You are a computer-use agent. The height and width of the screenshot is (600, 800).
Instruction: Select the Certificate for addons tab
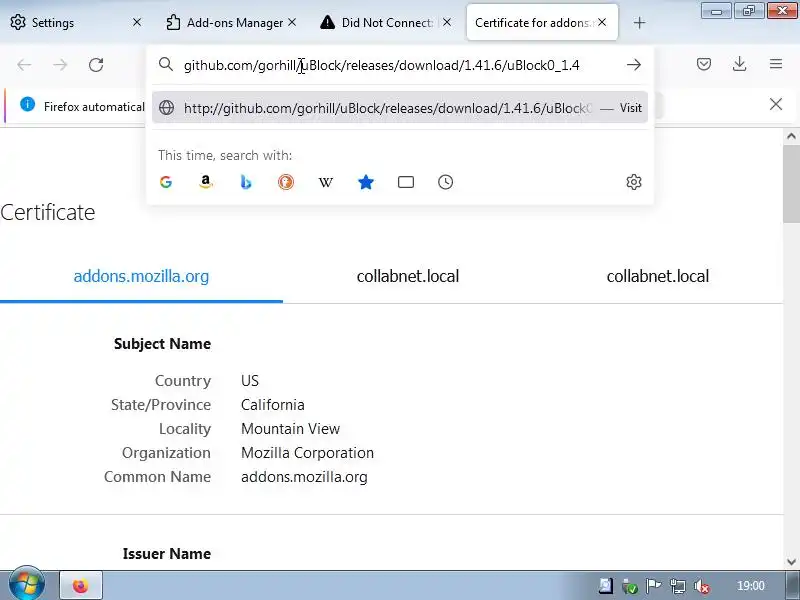tap(542, 22)
